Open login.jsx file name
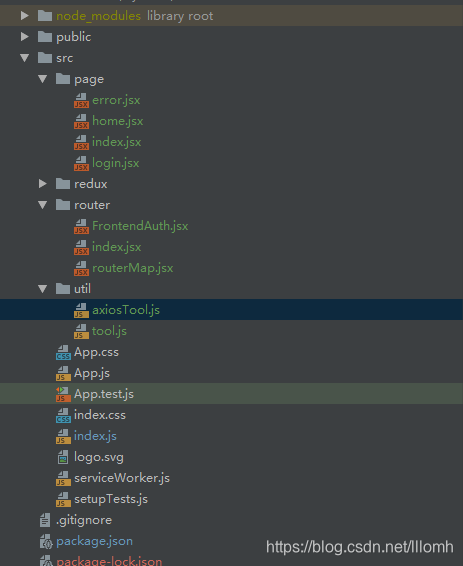Image resolution: width=463 pixels, height=566 pixels. pyautogui.click(x=115, y=163)
